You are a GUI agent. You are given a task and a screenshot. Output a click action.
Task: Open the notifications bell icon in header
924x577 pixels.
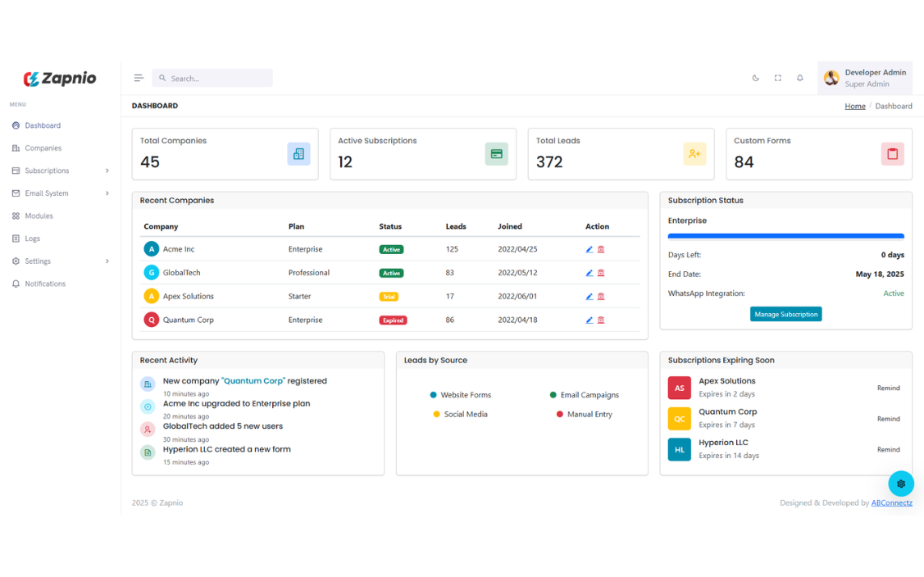[x=800, y=78]
